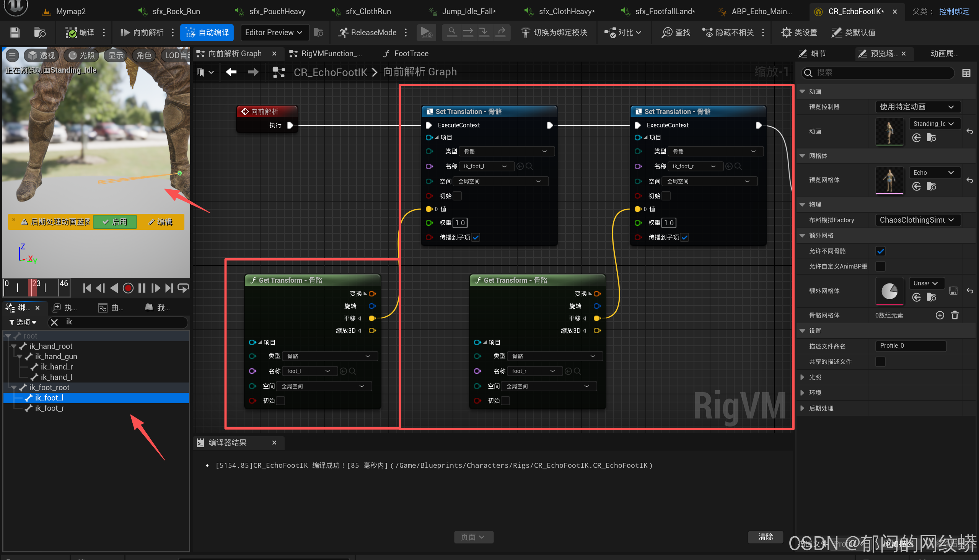Click the save asset icon

pos(15,32)
